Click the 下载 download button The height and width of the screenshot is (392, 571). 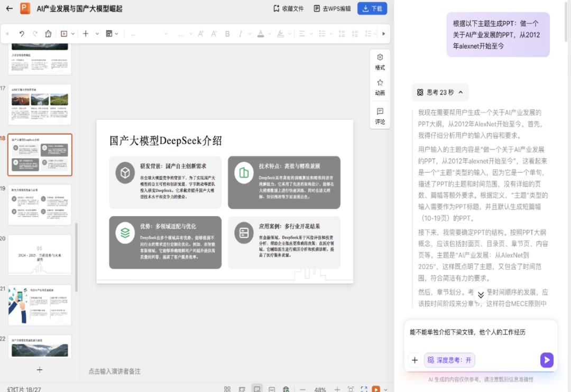tap(372, 8)
